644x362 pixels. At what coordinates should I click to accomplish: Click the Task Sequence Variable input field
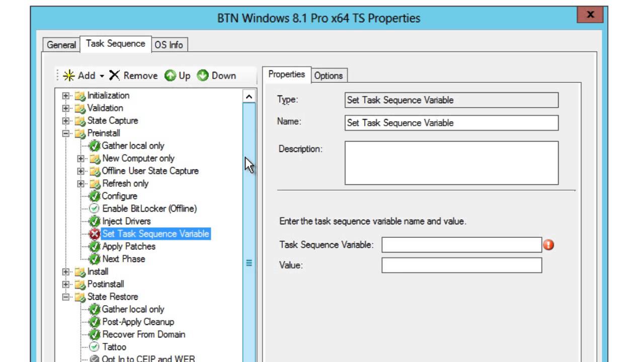pos(461,245)
